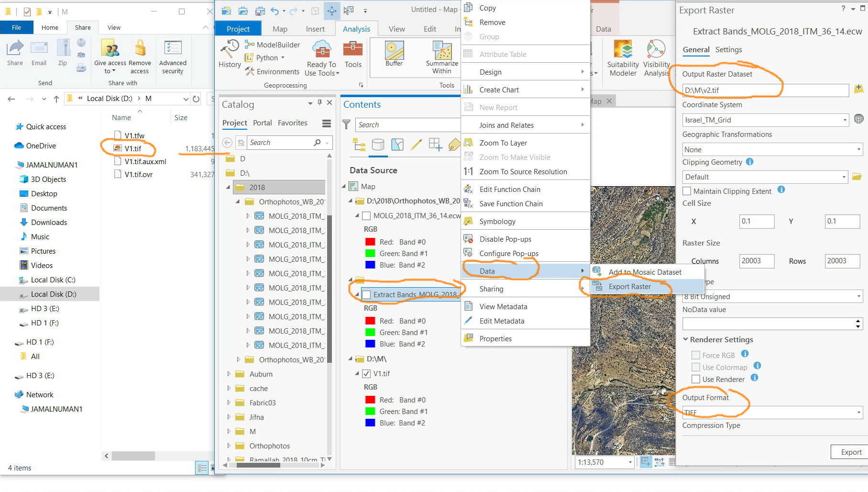Viewport: 868px width, 492px height.
Task: Open the Output Format dropdown
Action: [772, 412]
